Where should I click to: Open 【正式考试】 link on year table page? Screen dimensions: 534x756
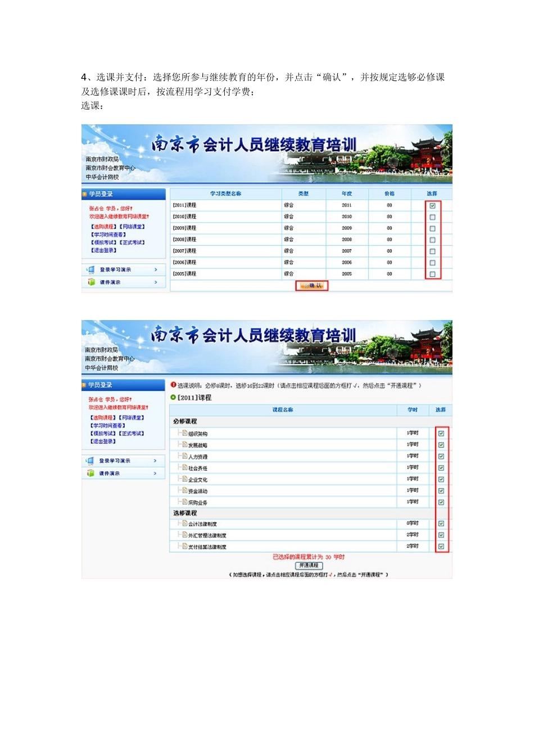coord(133,242)
